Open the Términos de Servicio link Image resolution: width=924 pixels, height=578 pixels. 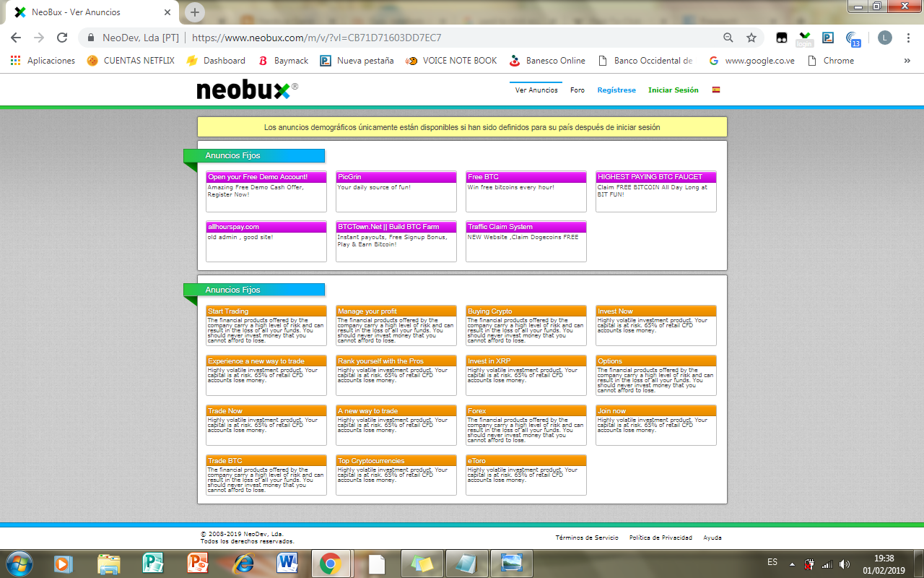(x=587, y=538)
